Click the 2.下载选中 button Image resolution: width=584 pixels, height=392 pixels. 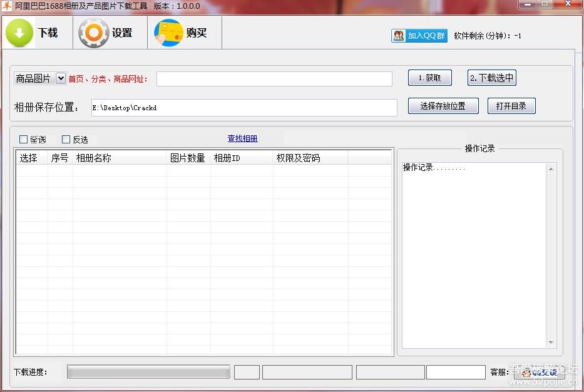point(491,78)
